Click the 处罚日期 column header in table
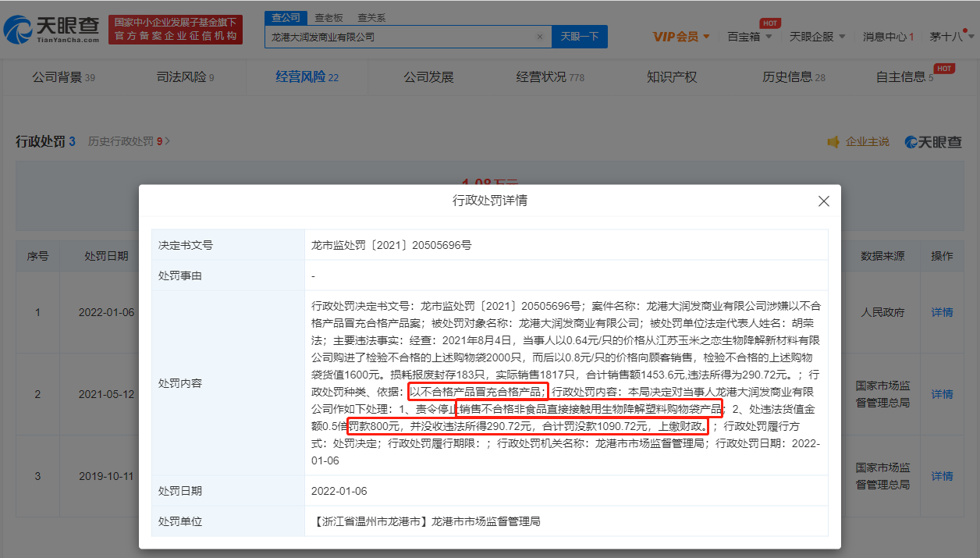The height and width of the screenshot is (558, 980). pyautogui.click(x=107, y=256)
